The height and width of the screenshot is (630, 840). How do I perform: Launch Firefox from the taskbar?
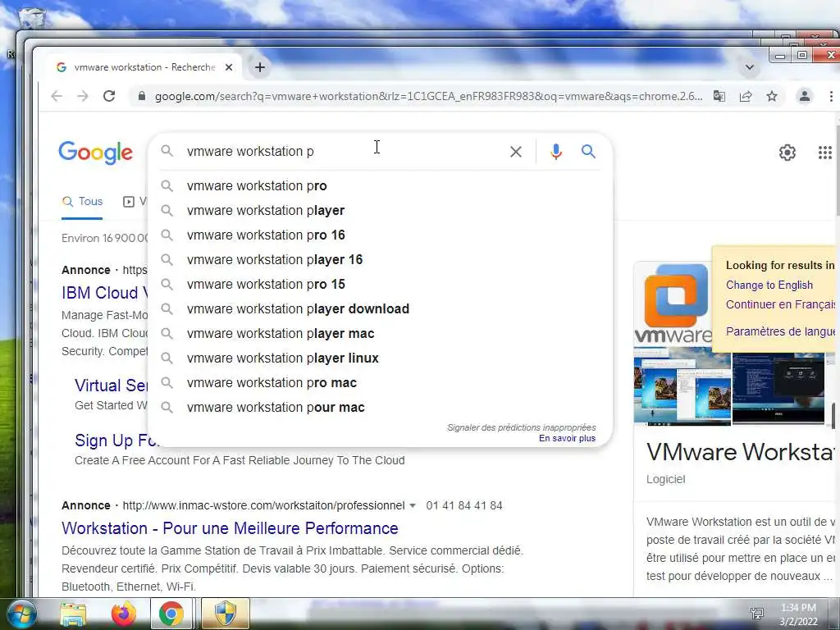(x=124, y=614)
